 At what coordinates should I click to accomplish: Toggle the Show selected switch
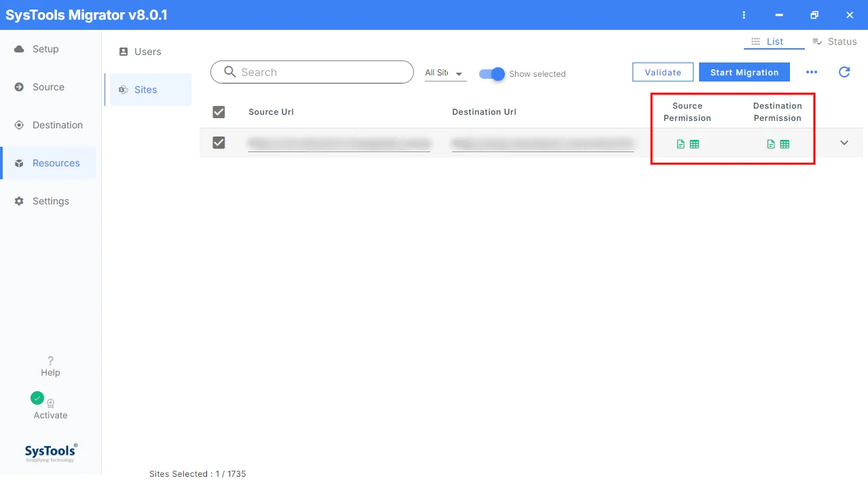coord(492,74)
